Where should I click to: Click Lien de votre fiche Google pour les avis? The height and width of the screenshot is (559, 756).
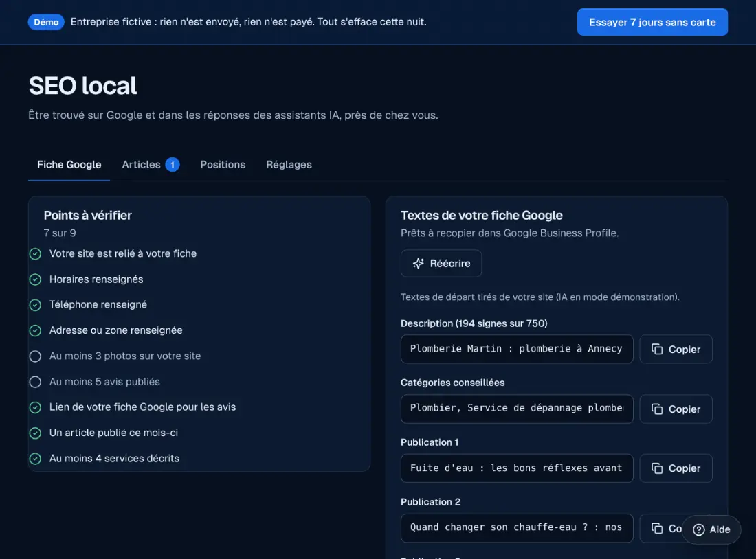143,407
